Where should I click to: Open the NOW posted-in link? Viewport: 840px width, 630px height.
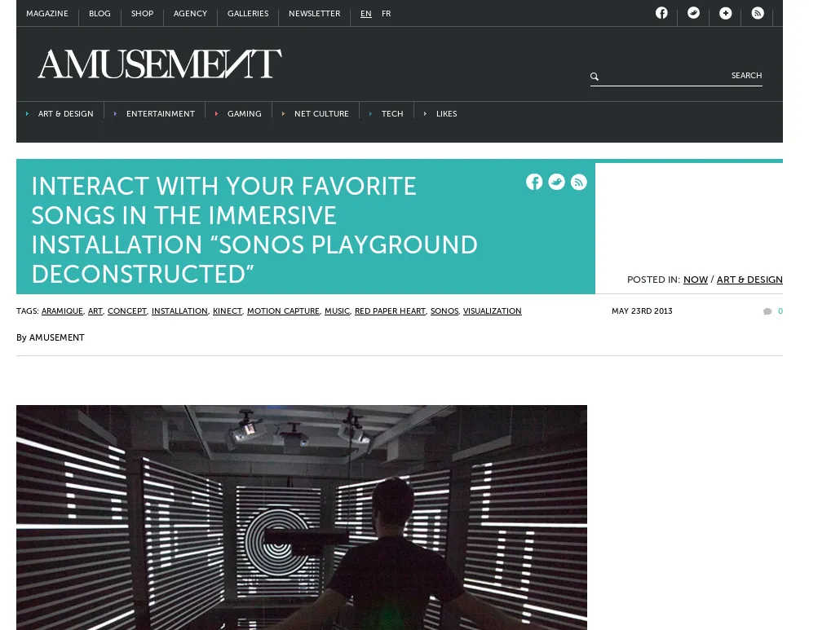[696, 280]
